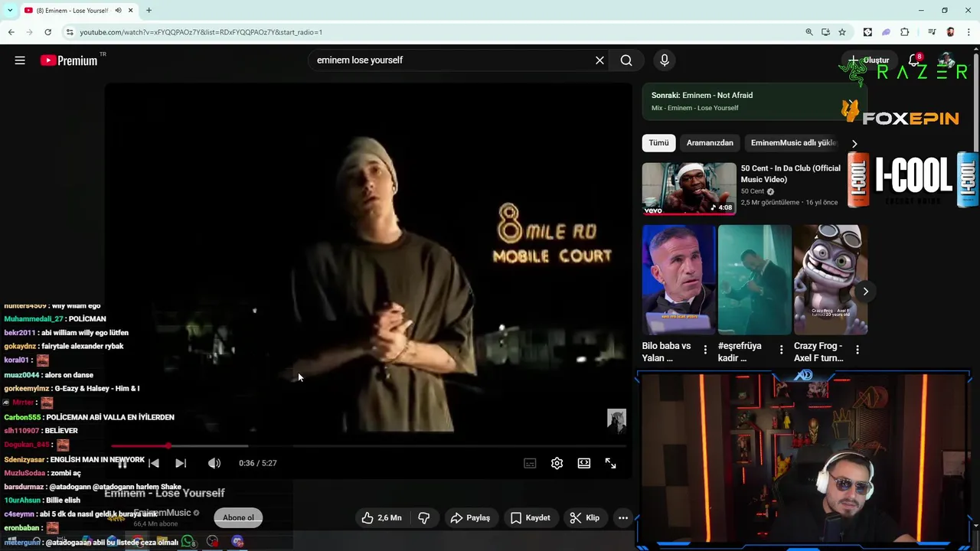Open the purple feather extension icon
The height and width of the screenshot is (551, 980).
[886, 32]
